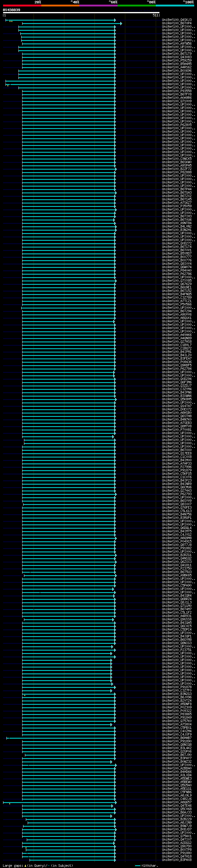Click the gap markers on the UniRef100_Q4SKJ3 alignment

(11, 21)
